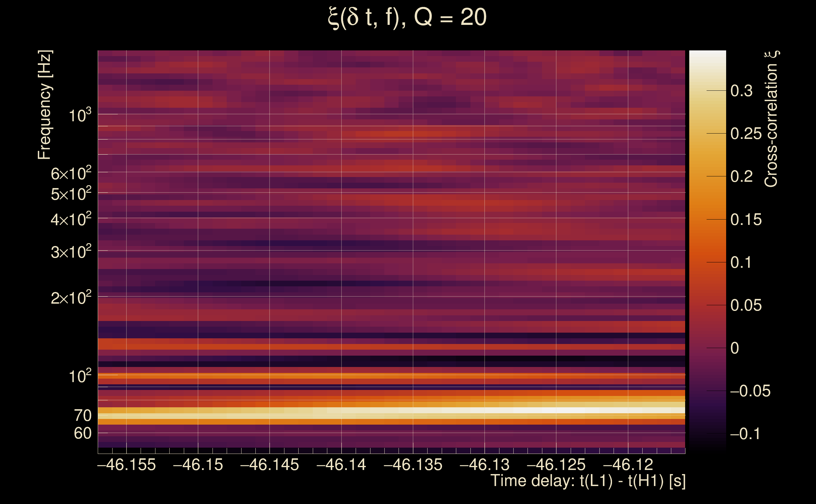Image resolution: width=816 pixels, height=504 pixels.
Task: Click the Time delay x-axis title
Action: 588,481
